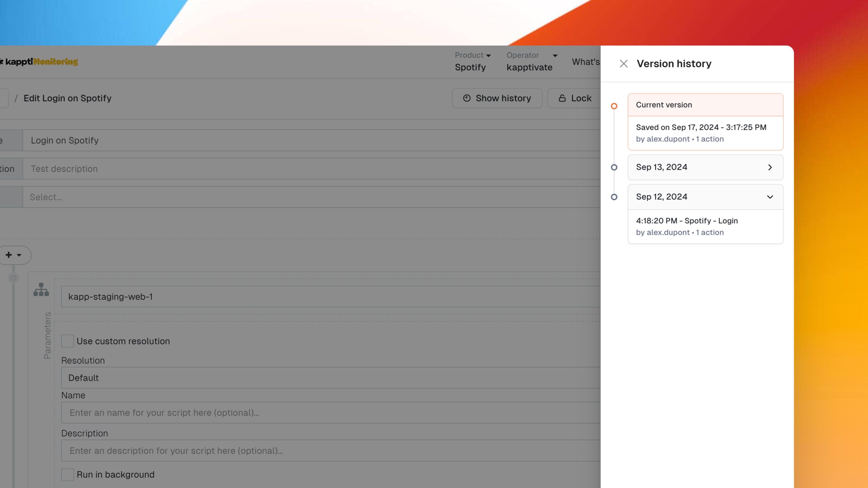Enable Use custom resolution checkbox
Screen dimensions: 868x488
pyautogui.click(x=67, y=341)
